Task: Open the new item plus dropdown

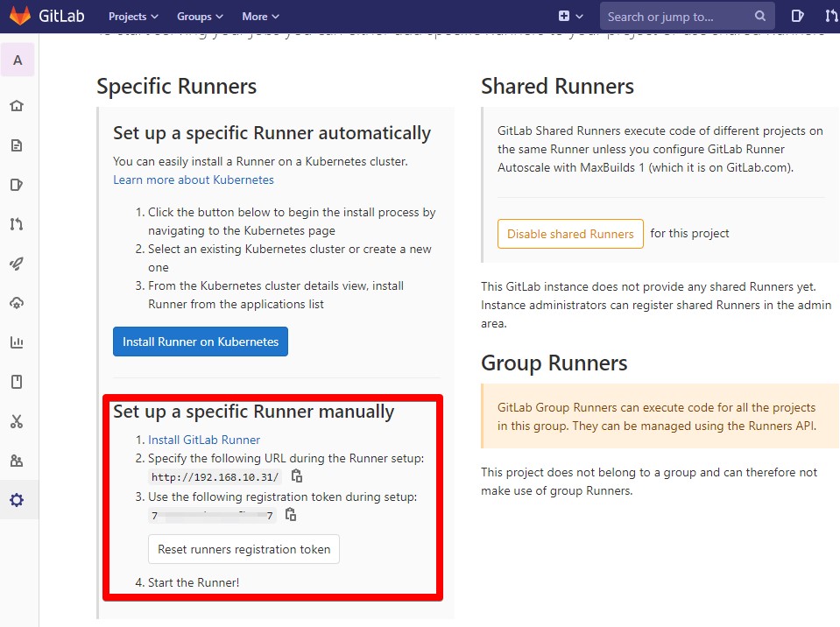Action: point(570,16)
